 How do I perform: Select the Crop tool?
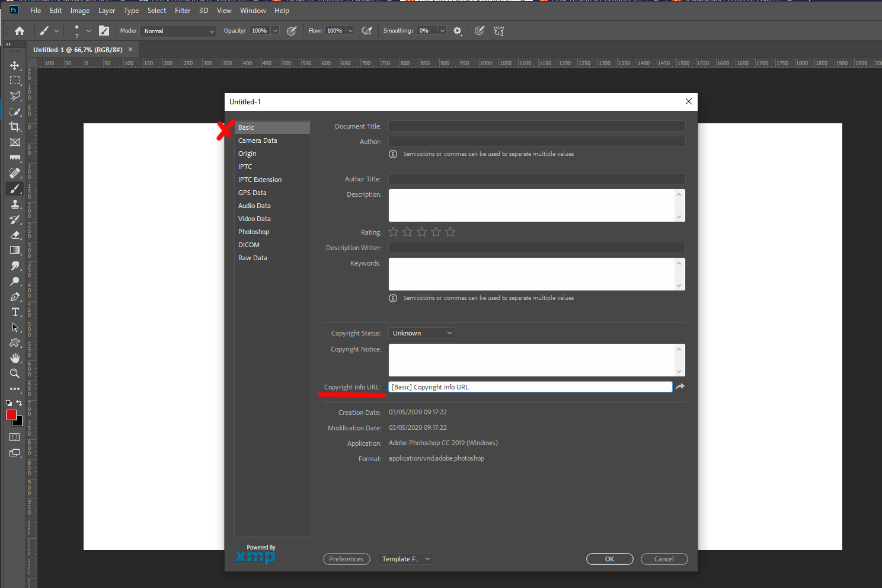click(x=15, y=127)
